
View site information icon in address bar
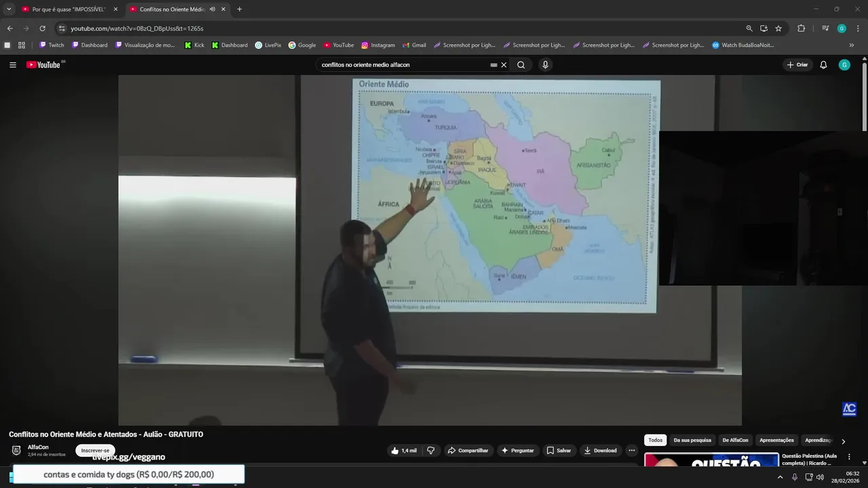(62, 28)
